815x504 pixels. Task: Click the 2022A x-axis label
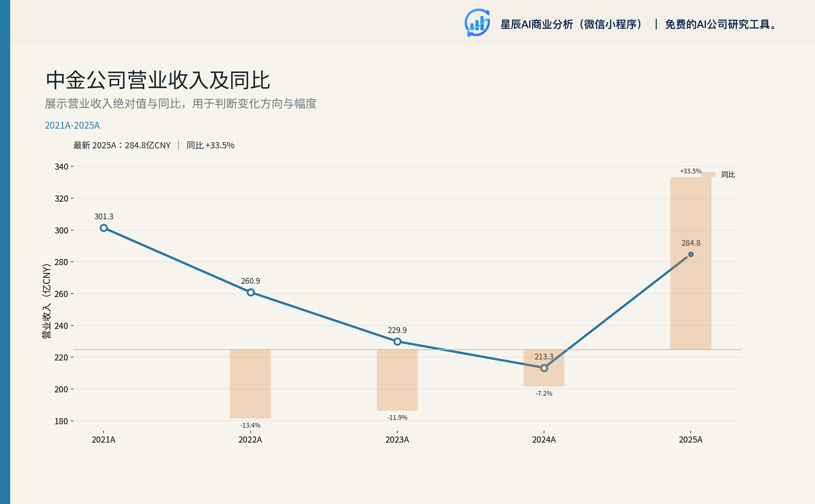point(250,440)
